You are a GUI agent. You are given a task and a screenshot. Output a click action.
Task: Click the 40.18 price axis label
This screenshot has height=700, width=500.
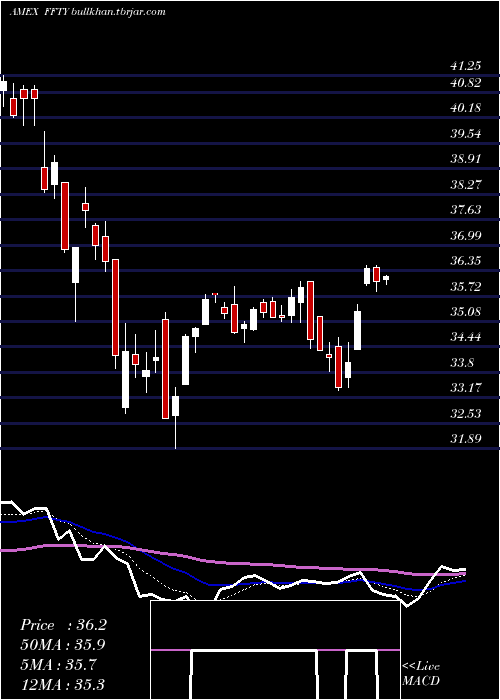pyautogui.click(x=465, y=108)
